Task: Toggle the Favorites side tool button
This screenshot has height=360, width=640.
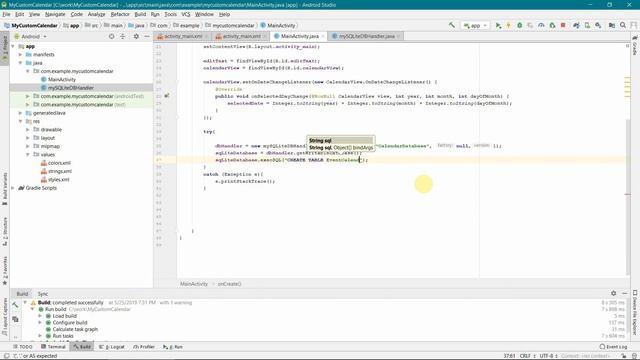Action: click(5, 270)
